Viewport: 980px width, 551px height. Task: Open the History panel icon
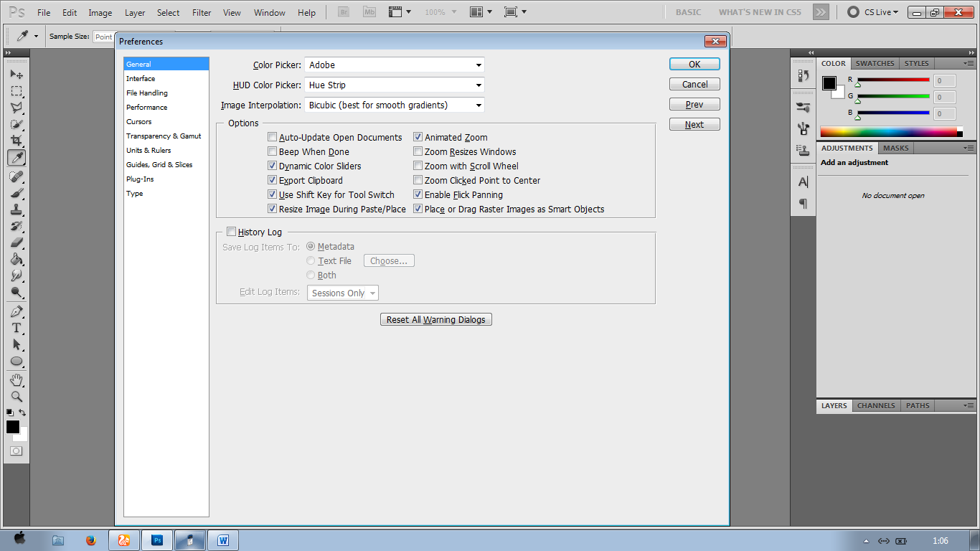(803, 75)
